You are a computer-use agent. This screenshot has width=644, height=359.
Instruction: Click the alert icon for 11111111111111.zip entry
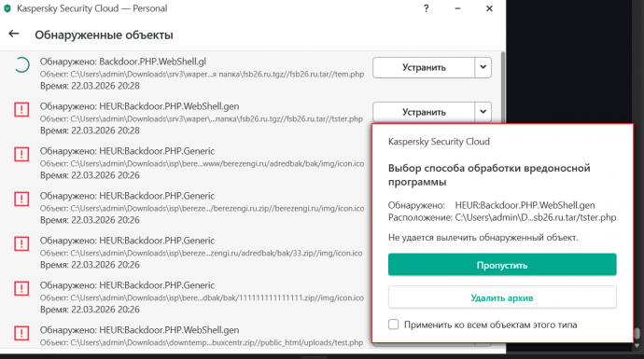21,288
